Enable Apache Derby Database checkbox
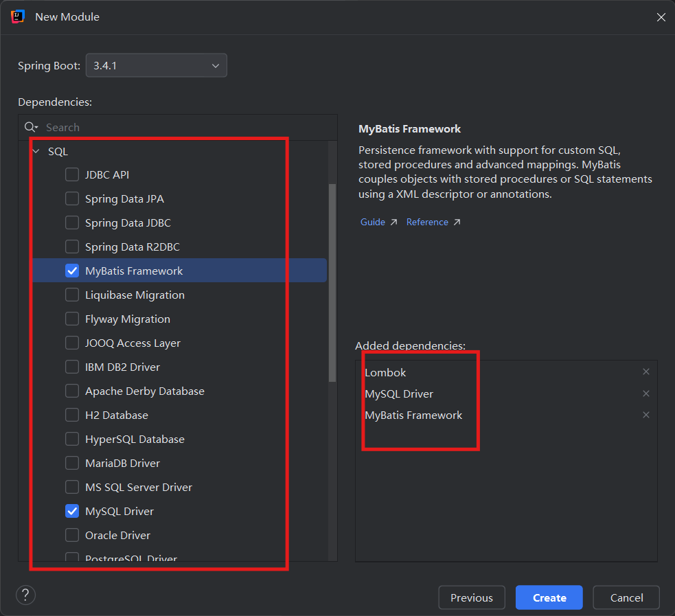The image size is (675, 616). pyautogui.click(x=72, y=391)
